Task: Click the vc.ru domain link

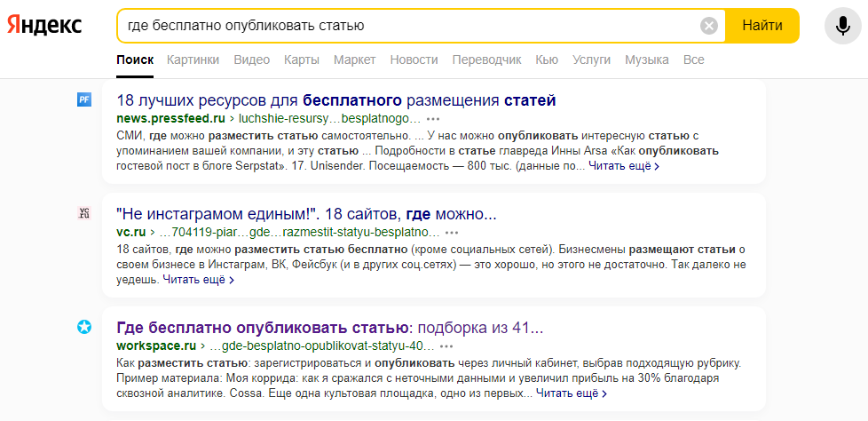Action: click(130, 232)
